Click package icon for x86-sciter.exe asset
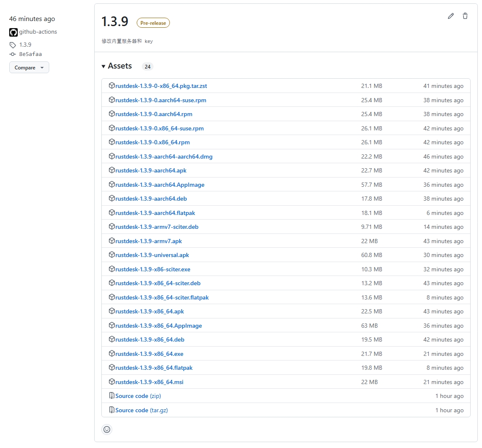 coord(112,269)
